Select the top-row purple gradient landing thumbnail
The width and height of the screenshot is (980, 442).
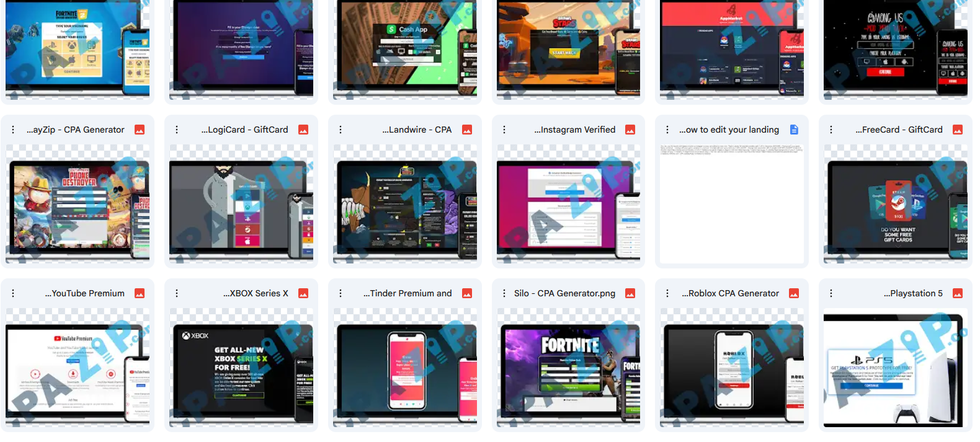pos(241,50)
